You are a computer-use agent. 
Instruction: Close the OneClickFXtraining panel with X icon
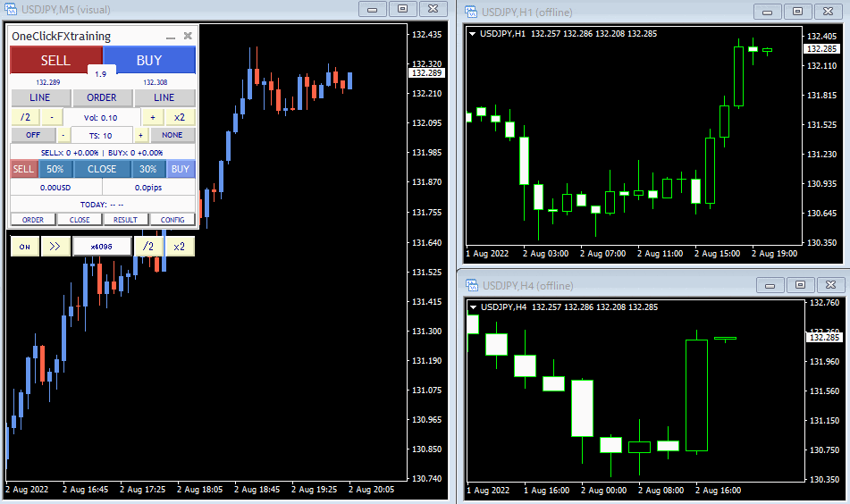pos(188,37)
